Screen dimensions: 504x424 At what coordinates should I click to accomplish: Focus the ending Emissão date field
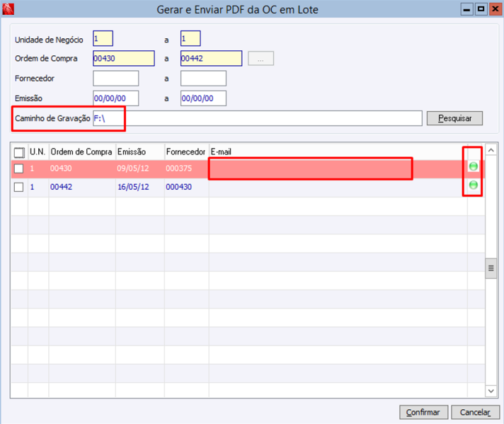(x=203, y=98)
